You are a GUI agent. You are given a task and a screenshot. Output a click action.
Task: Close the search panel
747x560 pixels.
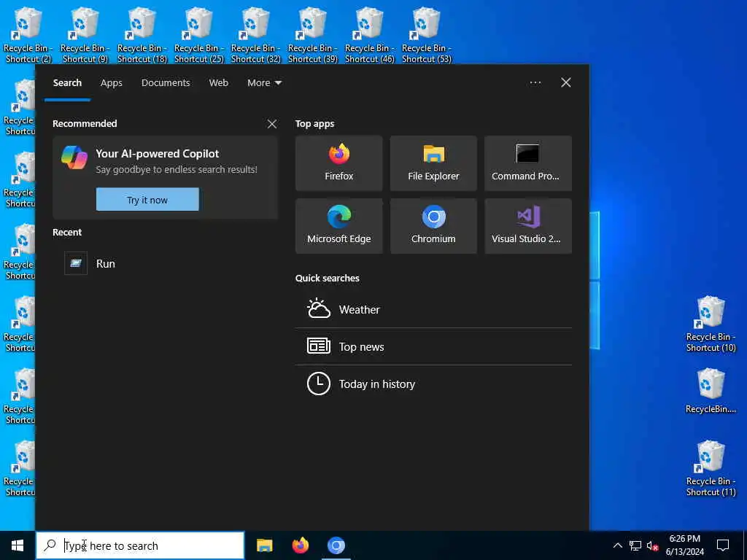pyautogui.click(x=565, y=83)
